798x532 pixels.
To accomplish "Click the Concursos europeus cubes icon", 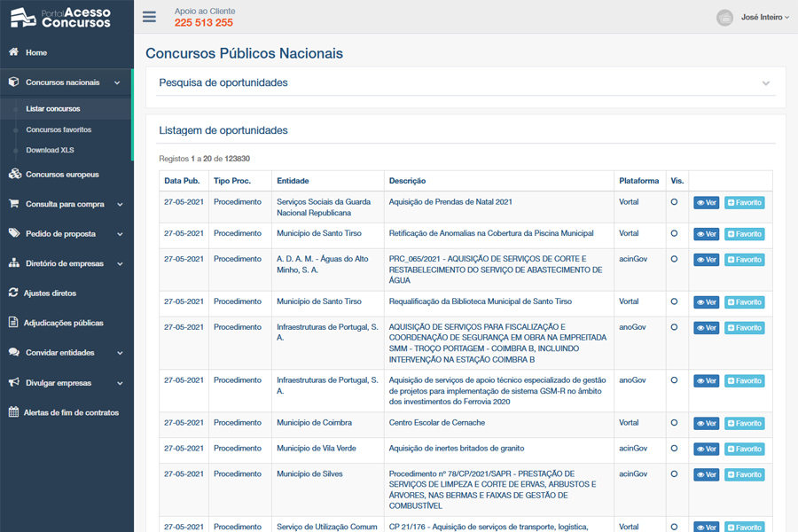I will (x=15, y=174).
